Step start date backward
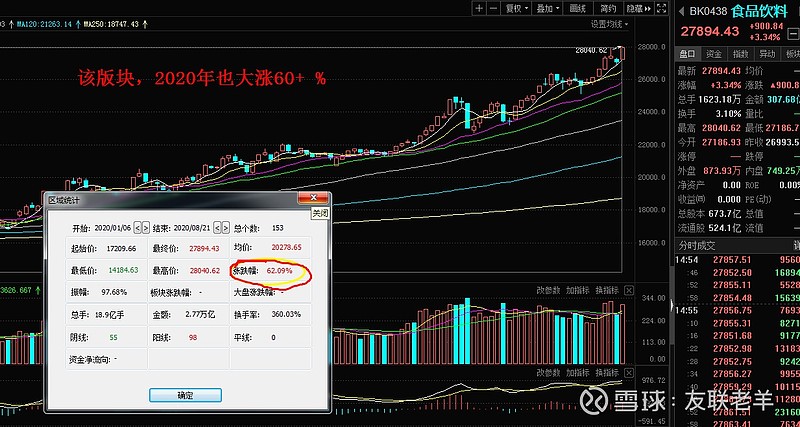800x427 pixels. point(137,228)
